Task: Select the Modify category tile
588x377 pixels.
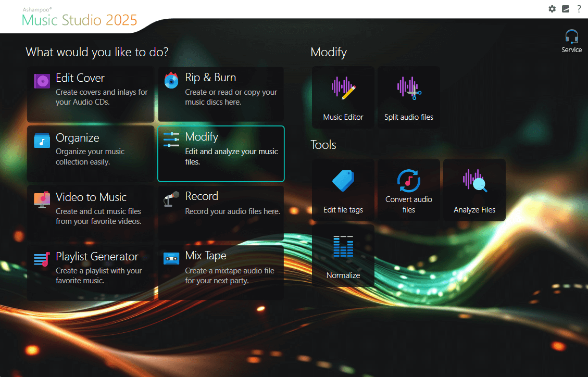Action: point(221,154)
